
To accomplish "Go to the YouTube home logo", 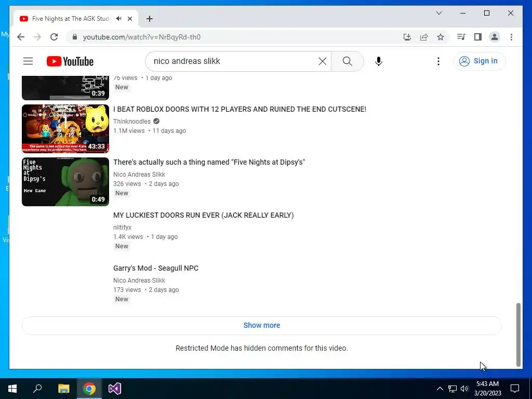I will (x=70, y=61).
